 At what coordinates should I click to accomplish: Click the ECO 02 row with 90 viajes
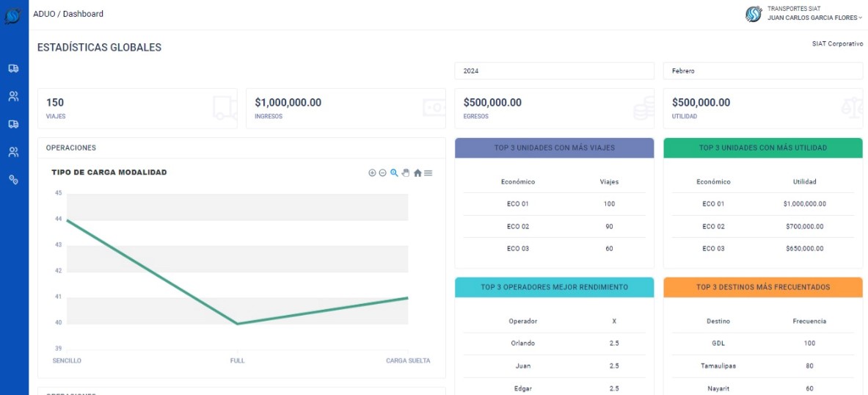pyautogui.click(x=554, y=227)
